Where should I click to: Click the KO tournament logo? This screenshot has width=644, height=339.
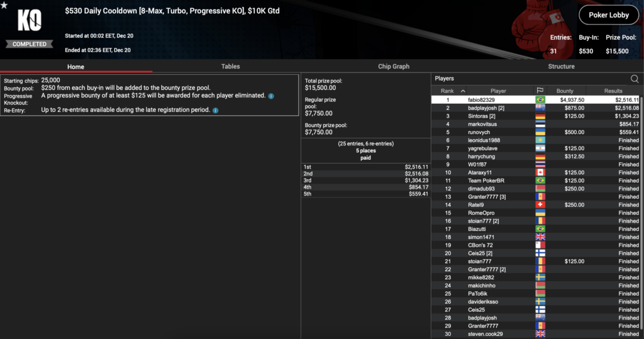tap(30, 21)
